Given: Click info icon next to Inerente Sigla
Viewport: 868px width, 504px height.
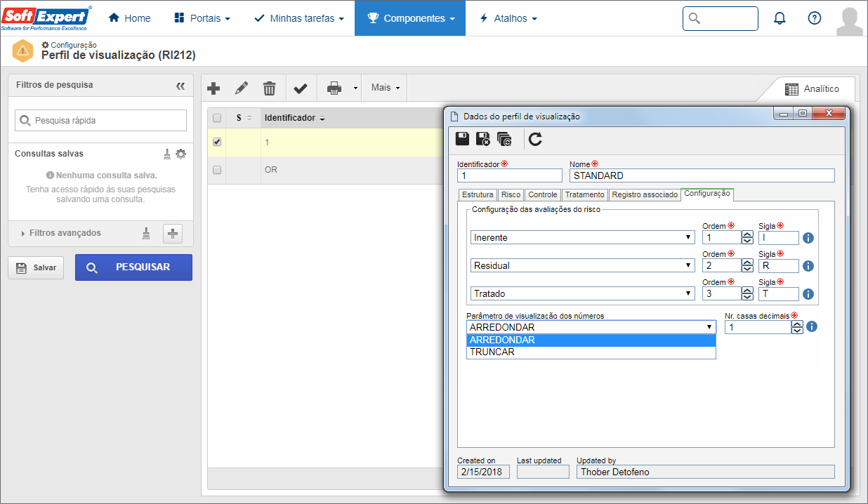Looking at the screenshot, I should click(808, 238).
